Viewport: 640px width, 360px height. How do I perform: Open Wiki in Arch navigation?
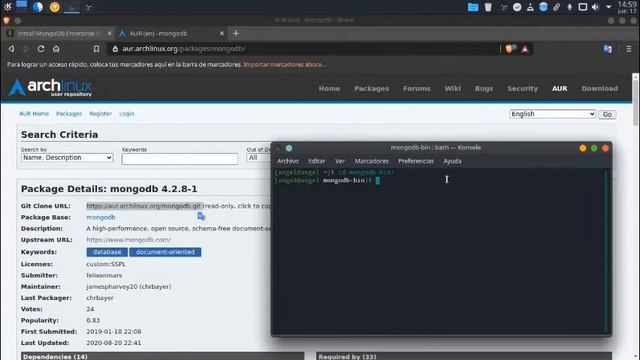click(453, 89)
